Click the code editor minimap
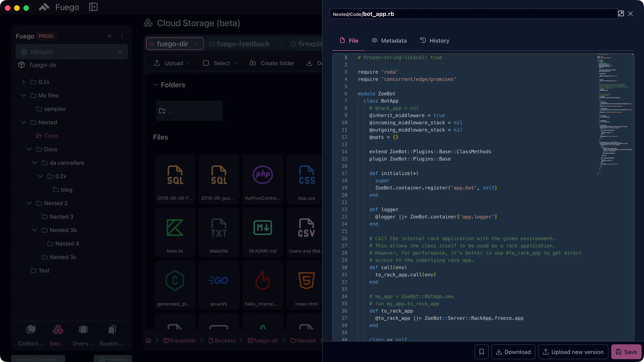Image resolution: width=644 pixels, height=362 pixels. pos(615,114)
